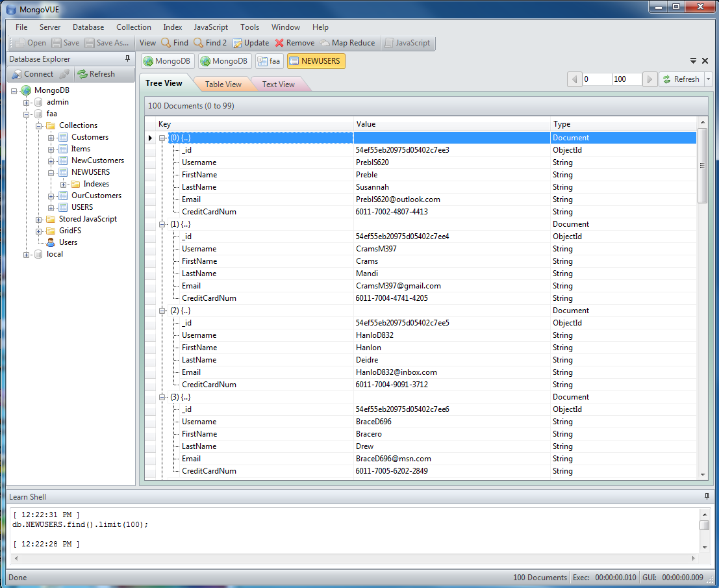This screenshot has width=719, height=588.
Task: Select the first MongoDB document tab
Action: tap(168, 61)
